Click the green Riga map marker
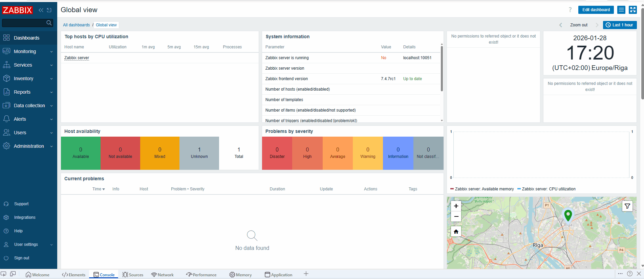644x279 pixels. 568,215
